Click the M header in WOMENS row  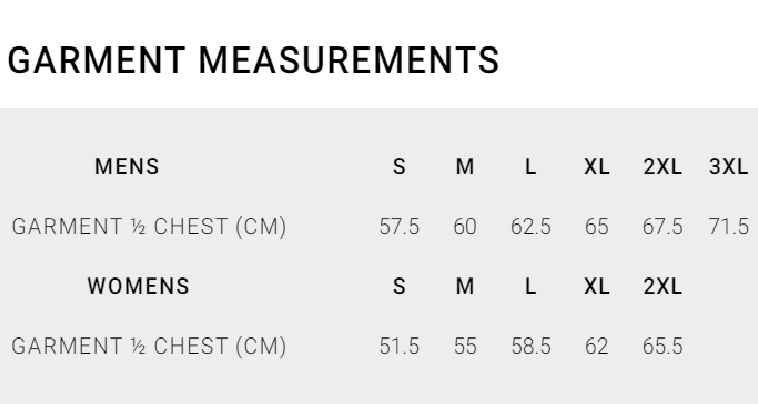pos(465,287)
